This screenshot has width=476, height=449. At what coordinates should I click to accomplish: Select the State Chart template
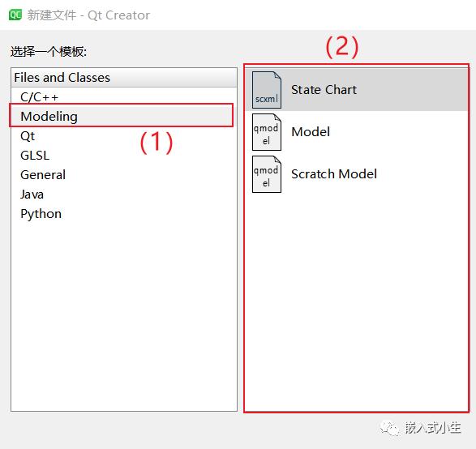pyautogui.click(x=357, y=90)
